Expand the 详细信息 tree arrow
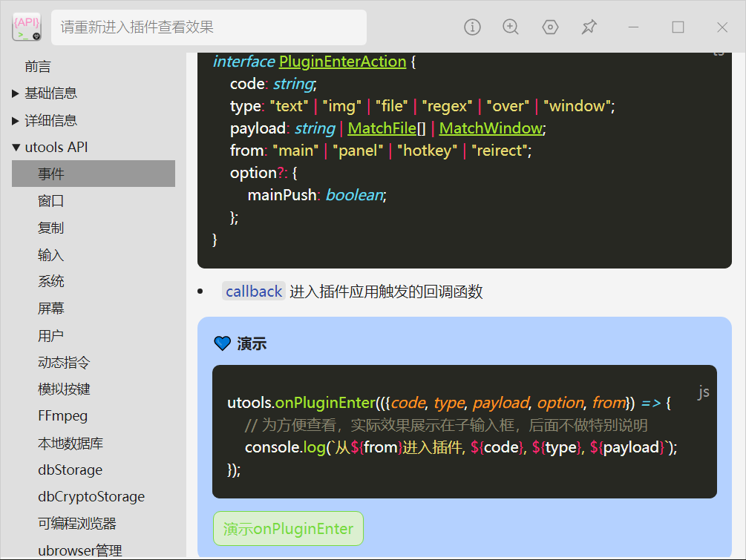 point(16,121)
